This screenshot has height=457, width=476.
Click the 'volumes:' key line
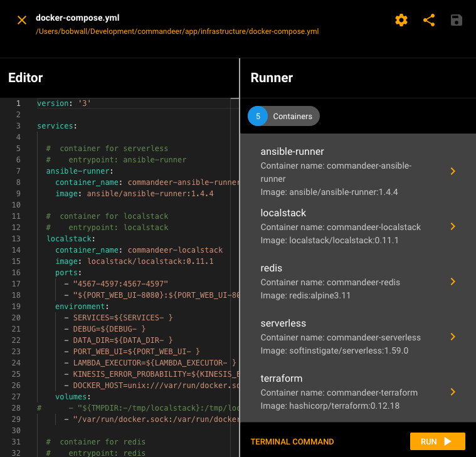click(x=73, y=397)
